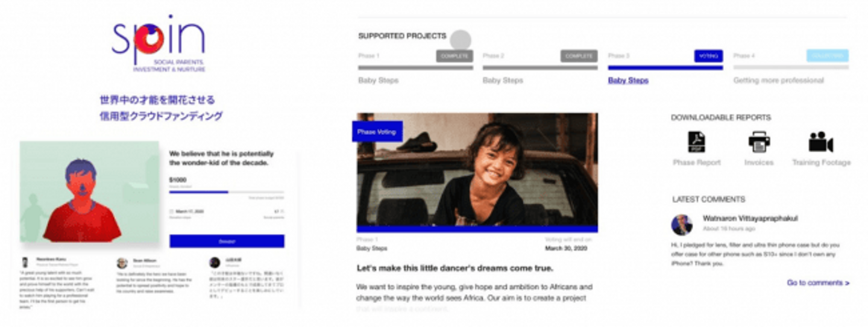Click Sean Allison's avatar photo
Viewport: 868px width, 327px height.
[x=122, y=263]
